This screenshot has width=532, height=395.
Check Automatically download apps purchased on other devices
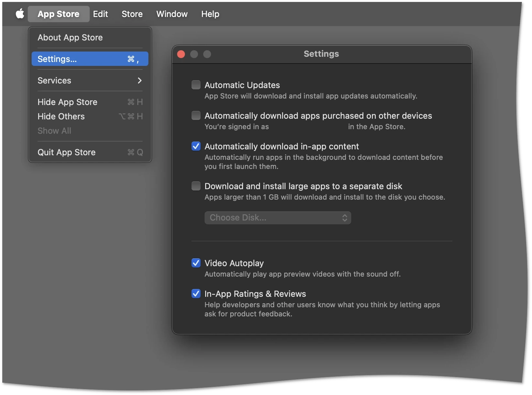point(196,115)
